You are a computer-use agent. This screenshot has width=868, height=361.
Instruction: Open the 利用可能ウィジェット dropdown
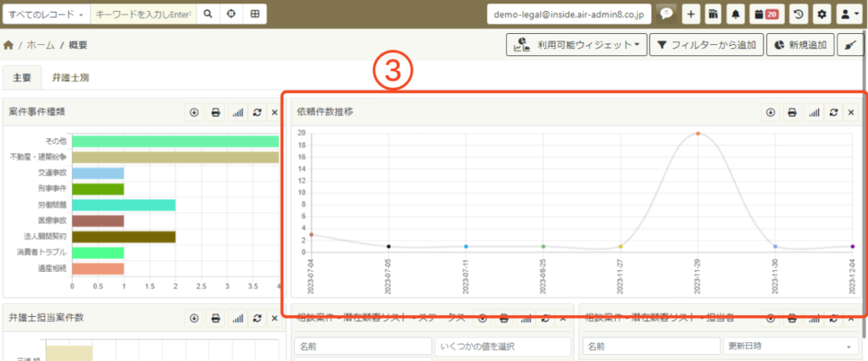[x=576, y=45]
